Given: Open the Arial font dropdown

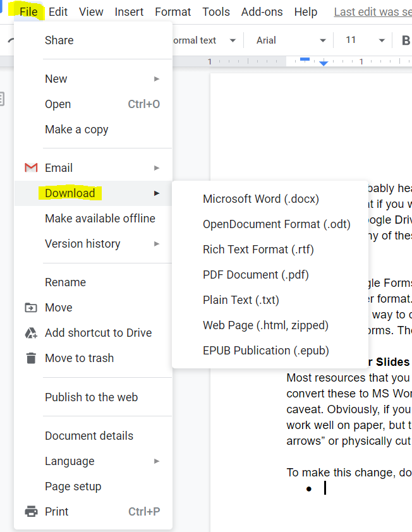Looking at the screenshot, I should tap(291, 40).
